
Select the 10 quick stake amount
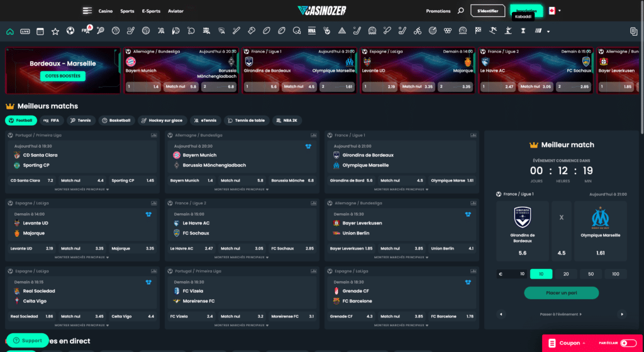coord(541,273)
